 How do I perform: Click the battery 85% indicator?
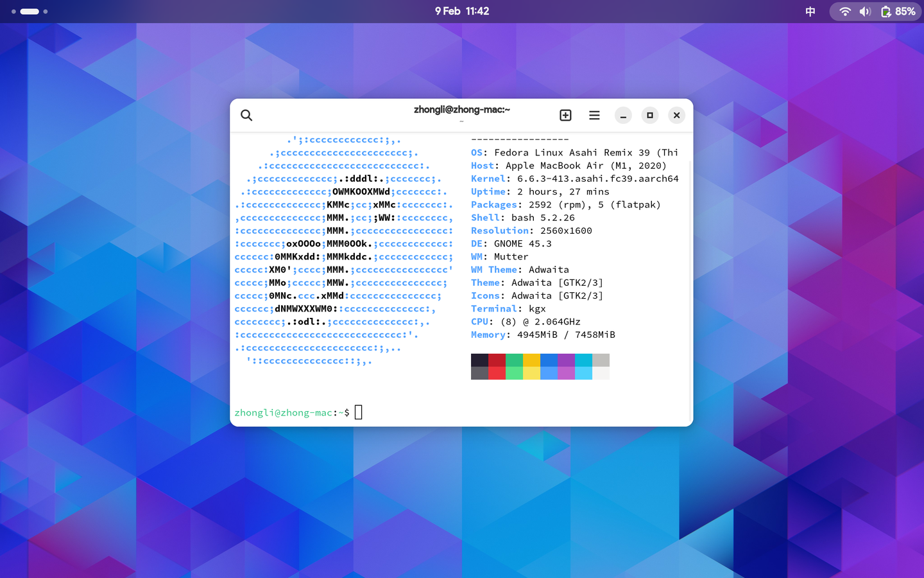pyautogui.click(x=898, y=12)
